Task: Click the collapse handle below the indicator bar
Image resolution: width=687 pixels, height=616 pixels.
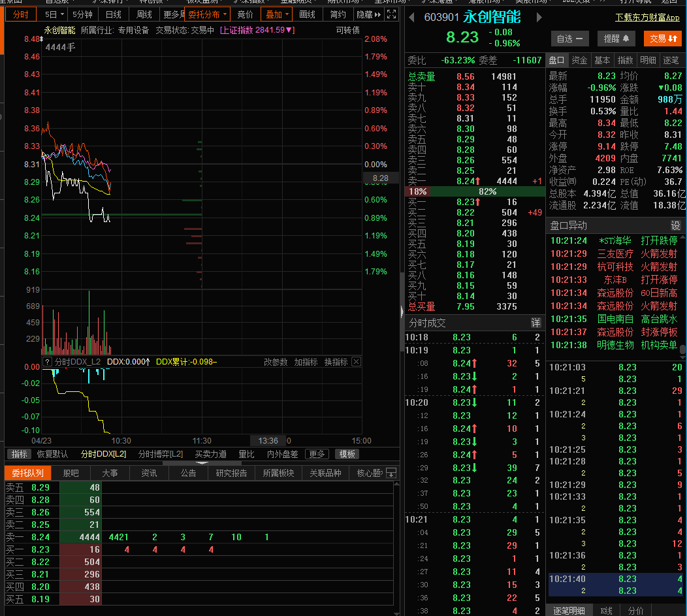Action: click(202, 462)
